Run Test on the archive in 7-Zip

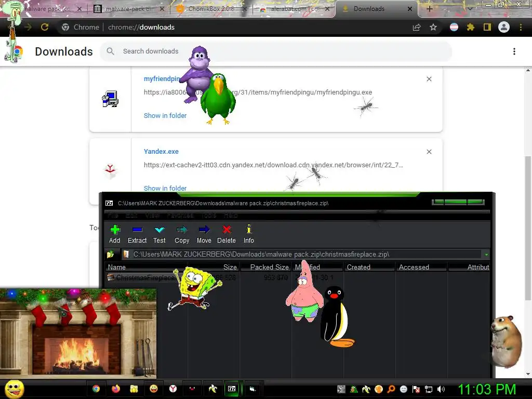pyautogui.click(x=159, y=234)
